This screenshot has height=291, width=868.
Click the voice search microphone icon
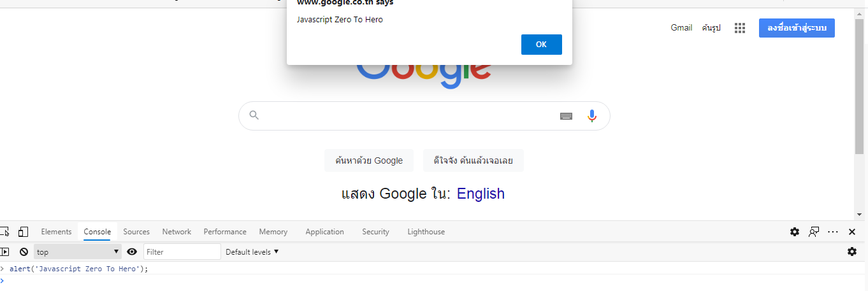click(x=592, y=116)
